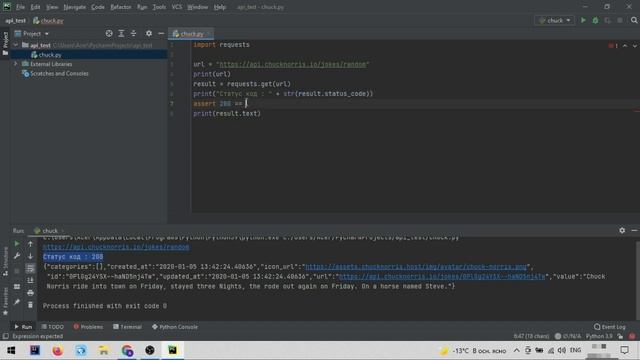640x360 pixels.
Task: Click the down-arrow icon in Run panel
Action: (x=30, y=256)
